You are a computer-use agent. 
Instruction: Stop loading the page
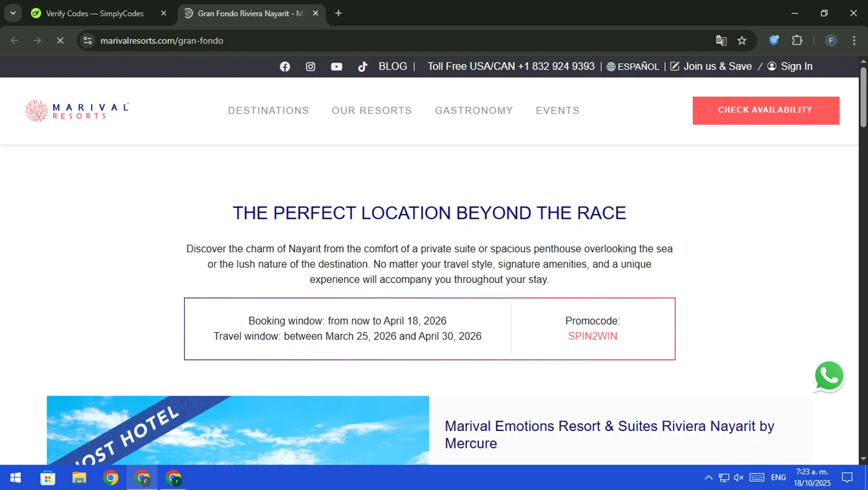[x=60, y=40]
